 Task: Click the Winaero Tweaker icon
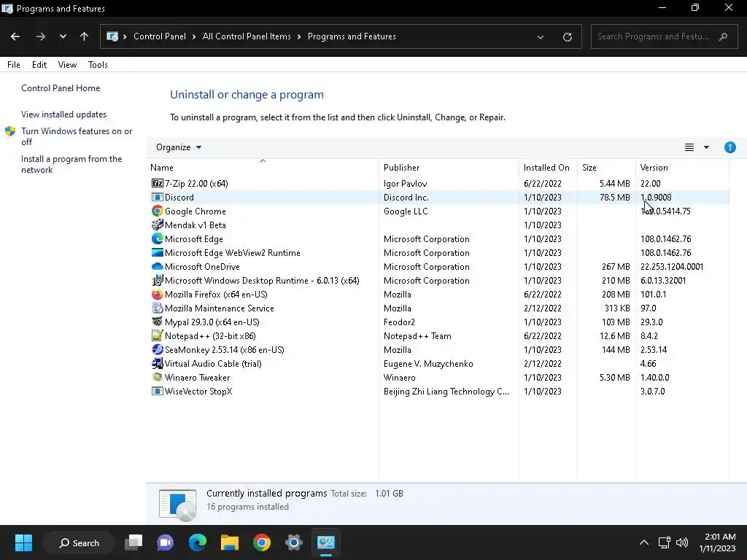click(158, 377)
